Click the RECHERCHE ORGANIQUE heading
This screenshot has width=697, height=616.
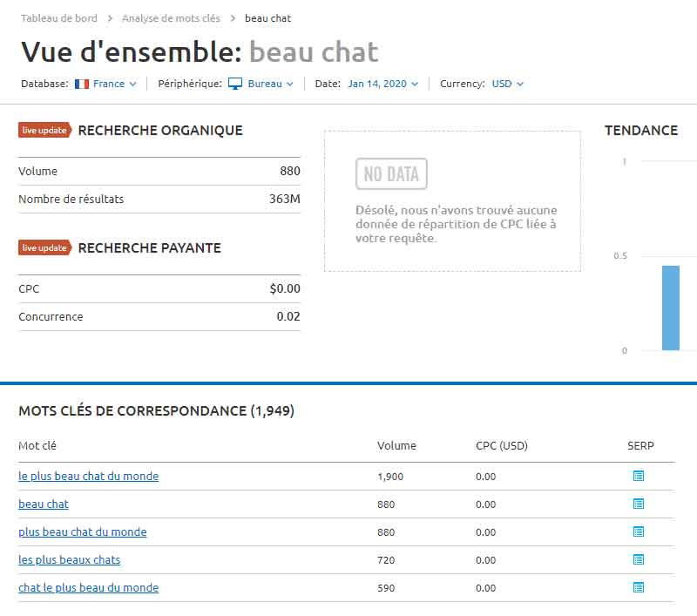point(160,130)
